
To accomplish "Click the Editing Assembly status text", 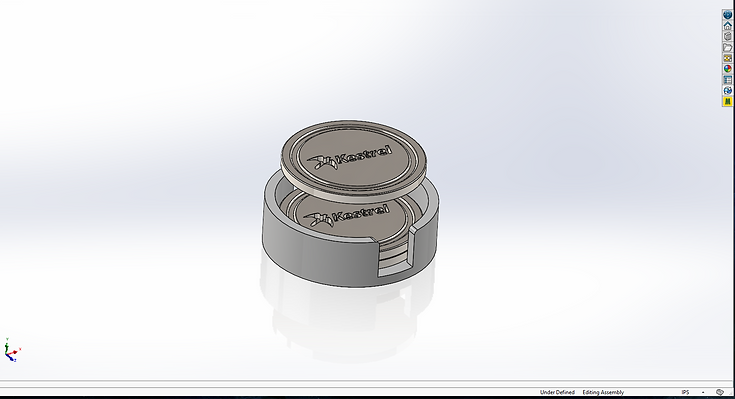I will (603, 392).
